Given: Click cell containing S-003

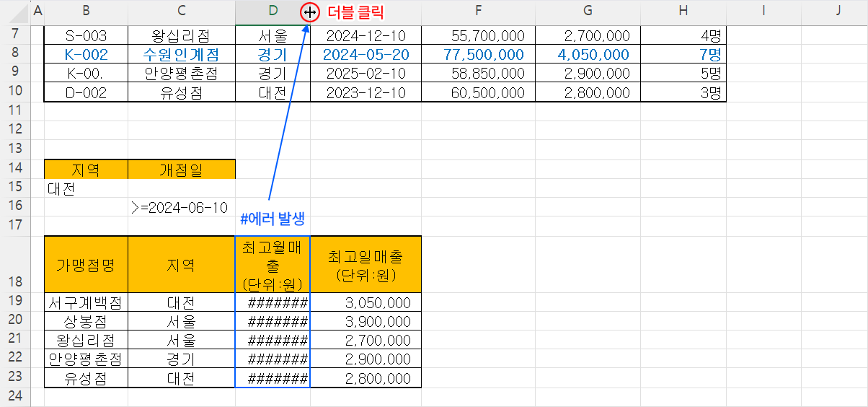Looking at the screenshot, I should coord(87,35).
